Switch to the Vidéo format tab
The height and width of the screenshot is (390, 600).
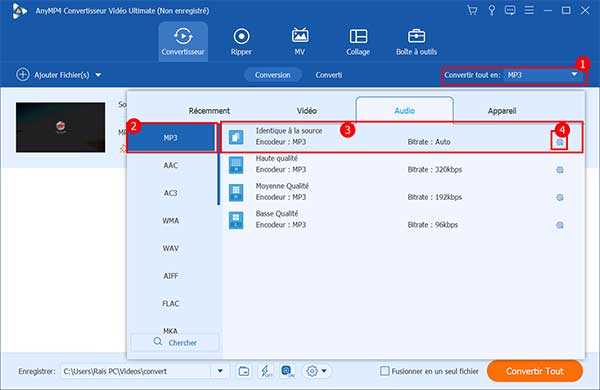(307, 111)
